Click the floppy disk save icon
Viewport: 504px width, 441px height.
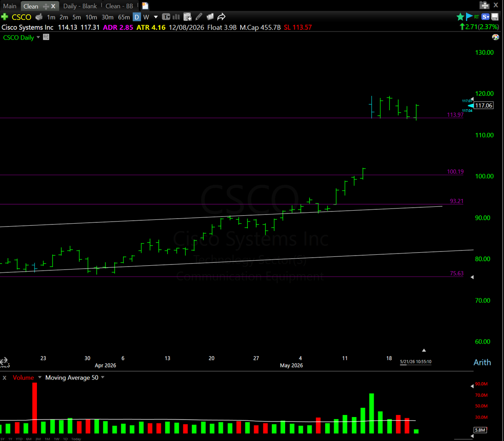(495, 17)
